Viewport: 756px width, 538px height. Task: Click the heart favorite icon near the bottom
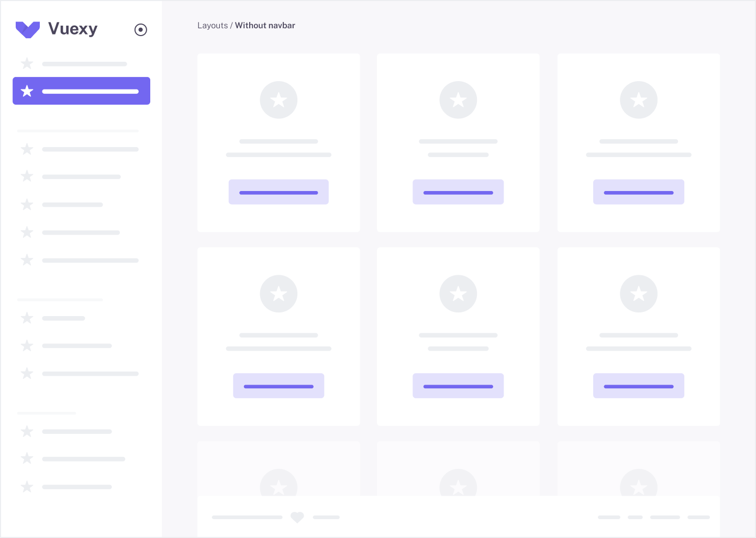[297, 517]
